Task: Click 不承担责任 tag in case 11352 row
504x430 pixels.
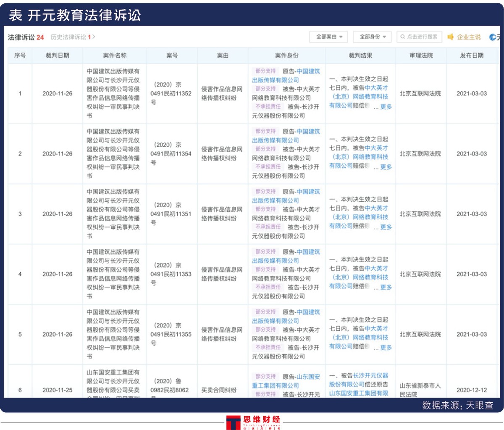Action: click(268, 107)
